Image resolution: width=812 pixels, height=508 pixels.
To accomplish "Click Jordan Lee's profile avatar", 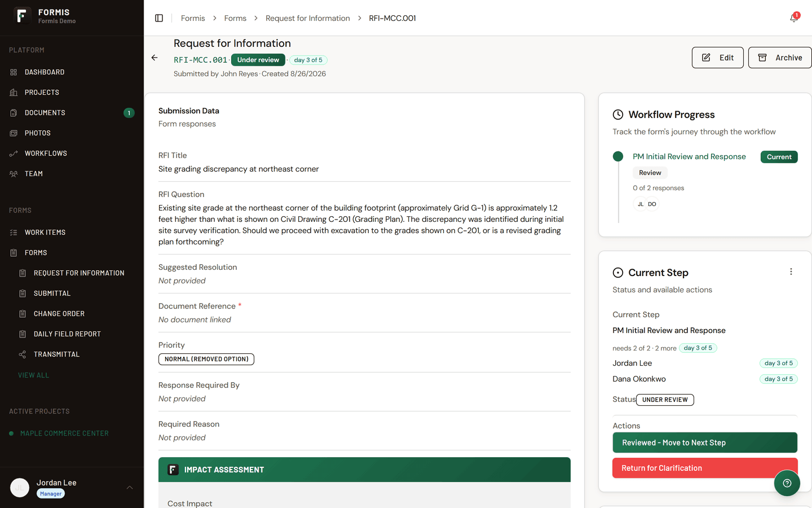I will click(20, 488).
